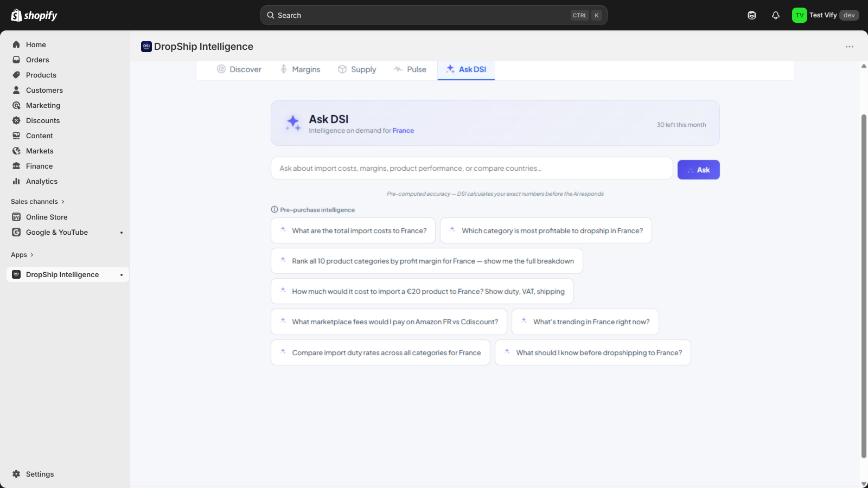Screen dimensions: 868x488
Task: Open the app's three-dot more actions menu
Action: 850,47
